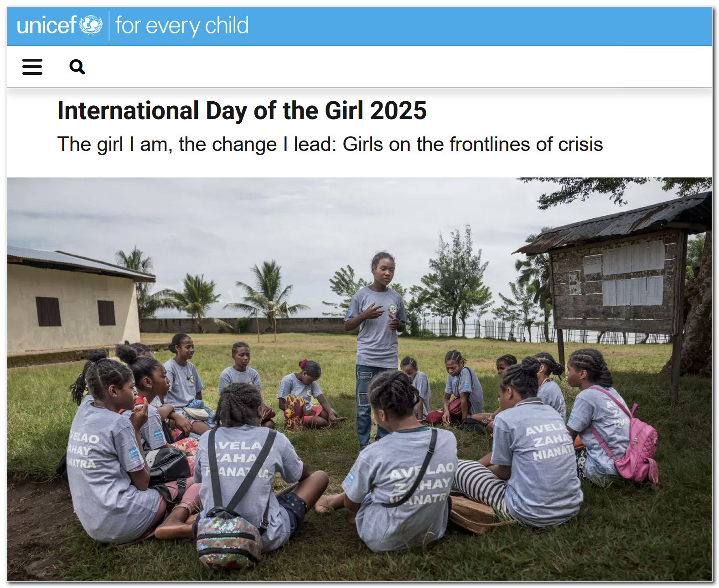Viewport: 719px width, 588px height.
Task: Click the "unicef" wordmark in header
Action: point(47,26)
